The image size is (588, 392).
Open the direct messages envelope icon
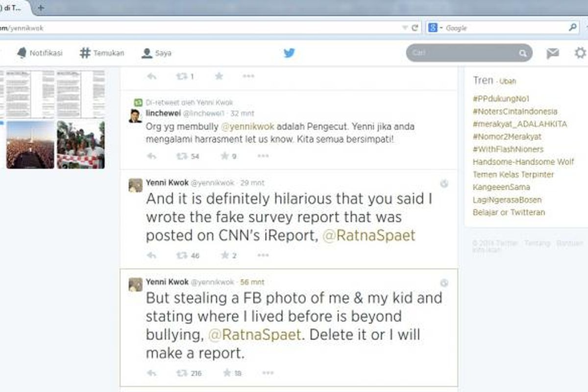point(553,53)
